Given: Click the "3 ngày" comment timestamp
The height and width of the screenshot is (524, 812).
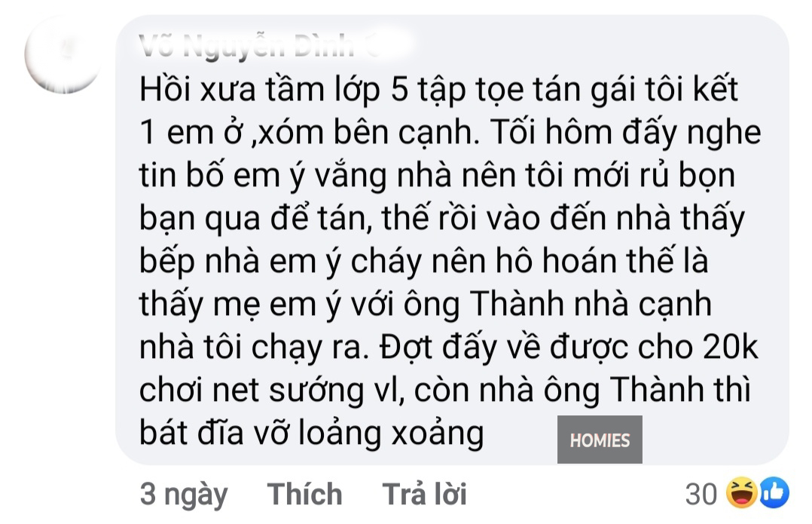Looking at the screenshot, I should (184, 495).
